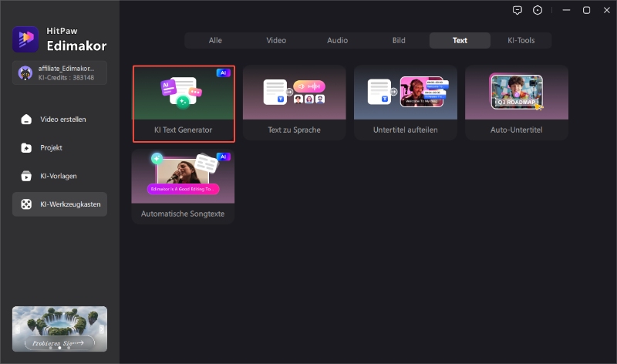The width and height of the screenshot is (617, 364).
Task: Click the KI-Credits : 383148 text
Action: pyautogui.click(x=66, y=78)
